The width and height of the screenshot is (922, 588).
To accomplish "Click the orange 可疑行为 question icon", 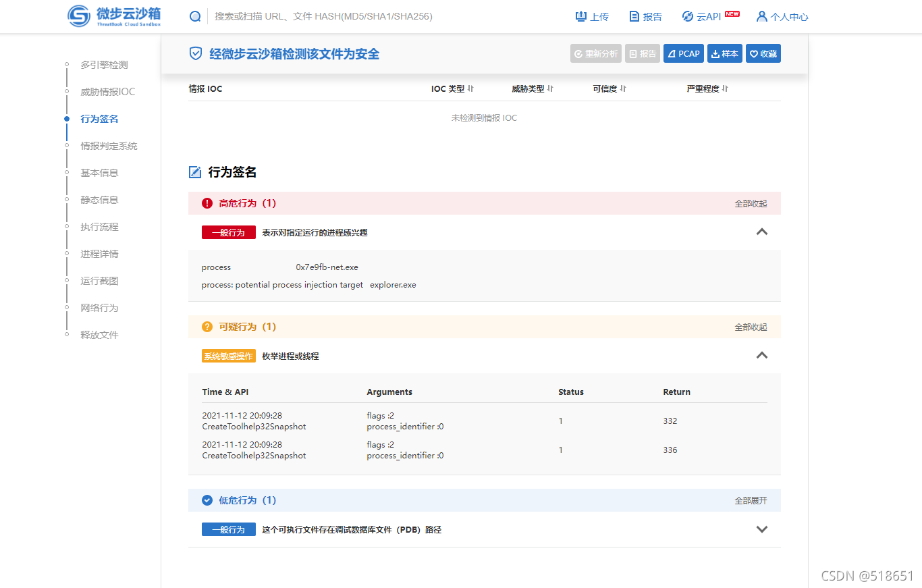I will (207, 327).
